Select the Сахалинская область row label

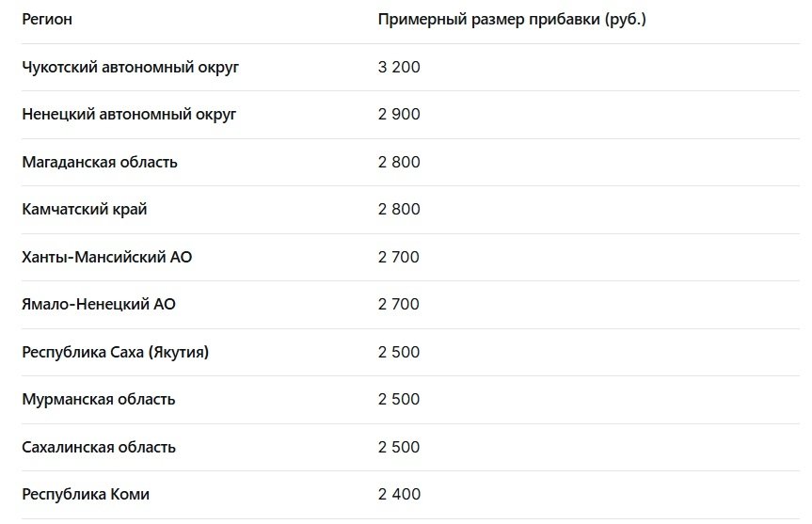99,447
